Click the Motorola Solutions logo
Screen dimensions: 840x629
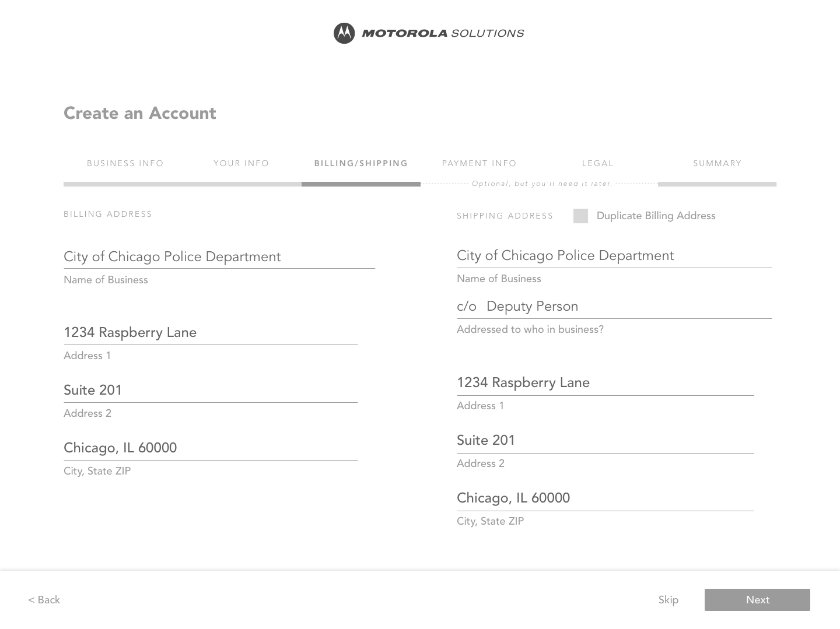pyautogui.click(x=429, y=33)
